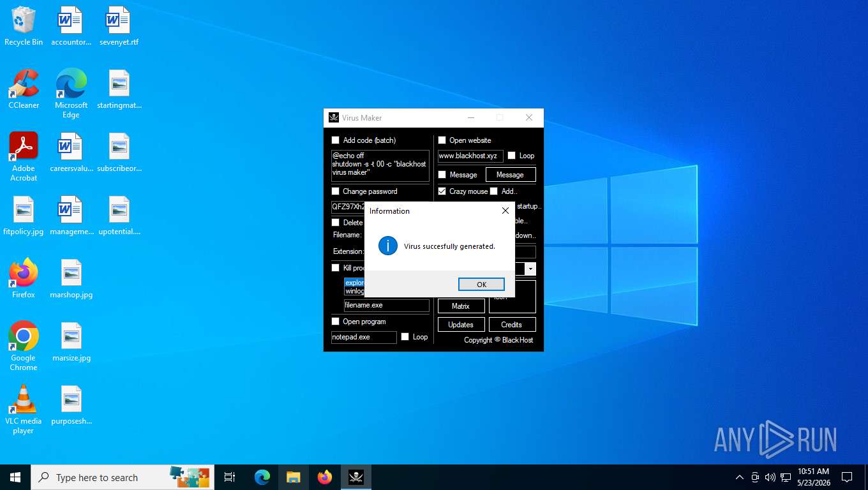This screenshot has width=868, height=490.
Task: Select the accountor Word document icon
Action: pyautogui.click(x=71, y=27)
